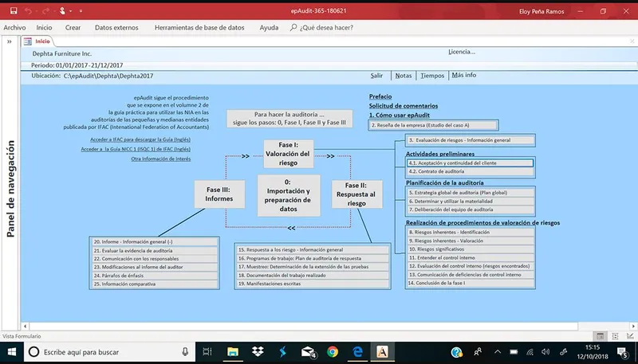Image resolution: width=638 pixels, height=364 pixels.
Task: Open 21. Evaluar la evidencia de auditoría
Action: pyautogui.click(x=154, y=251)
